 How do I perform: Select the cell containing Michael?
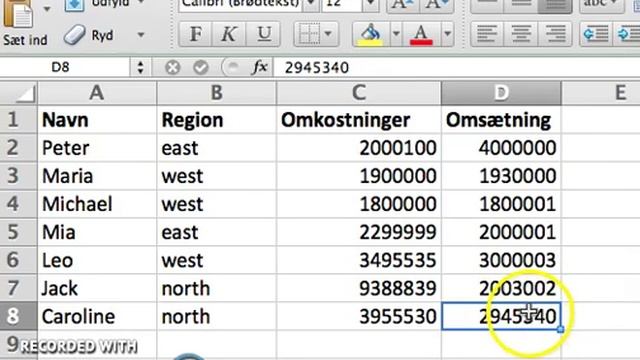(x=97, y=204)
